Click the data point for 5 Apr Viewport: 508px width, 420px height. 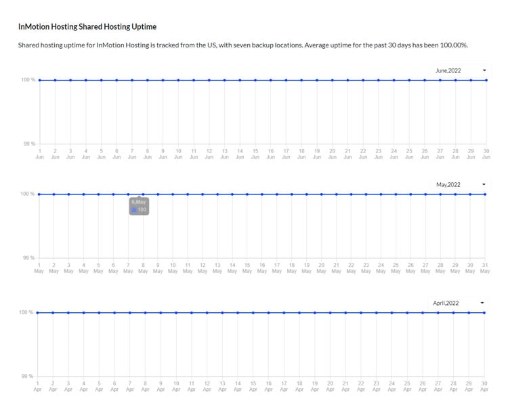pyautogui.click(x=99, y=313)
